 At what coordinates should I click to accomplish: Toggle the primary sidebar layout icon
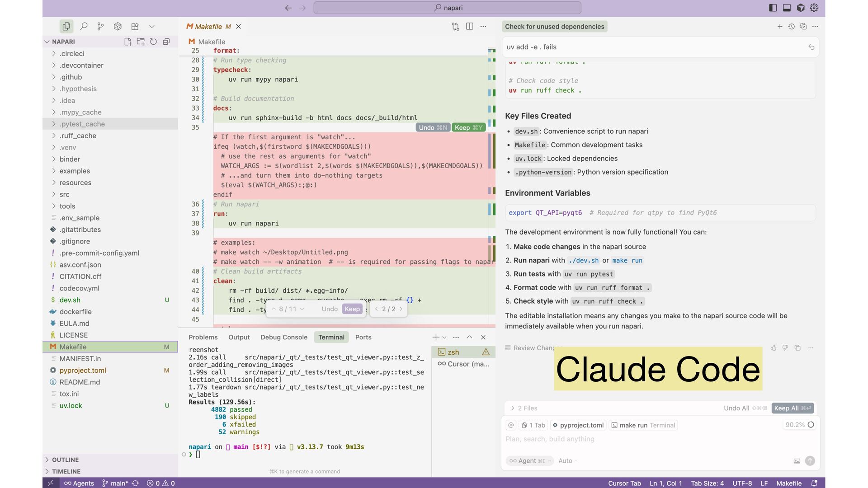773,8
